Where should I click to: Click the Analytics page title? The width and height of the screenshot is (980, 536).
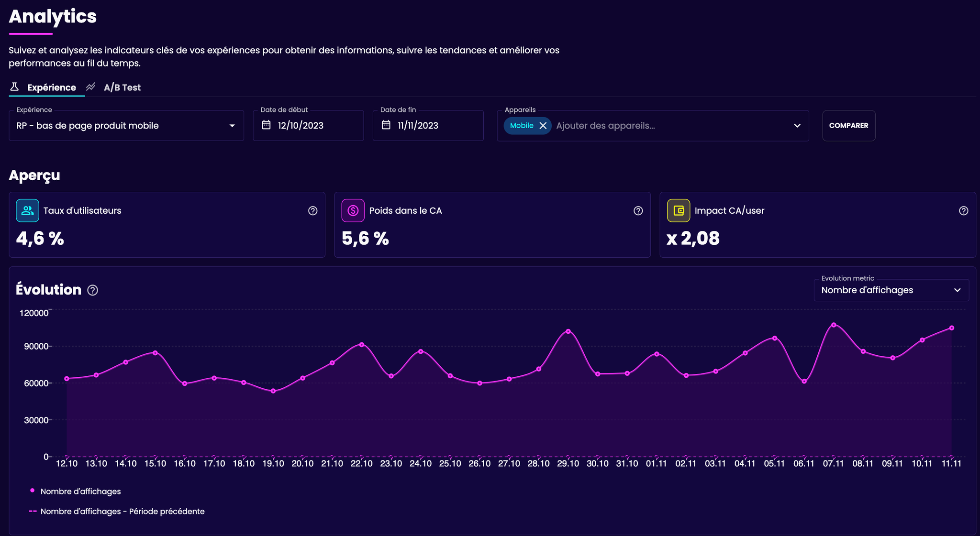pos(53,17)
